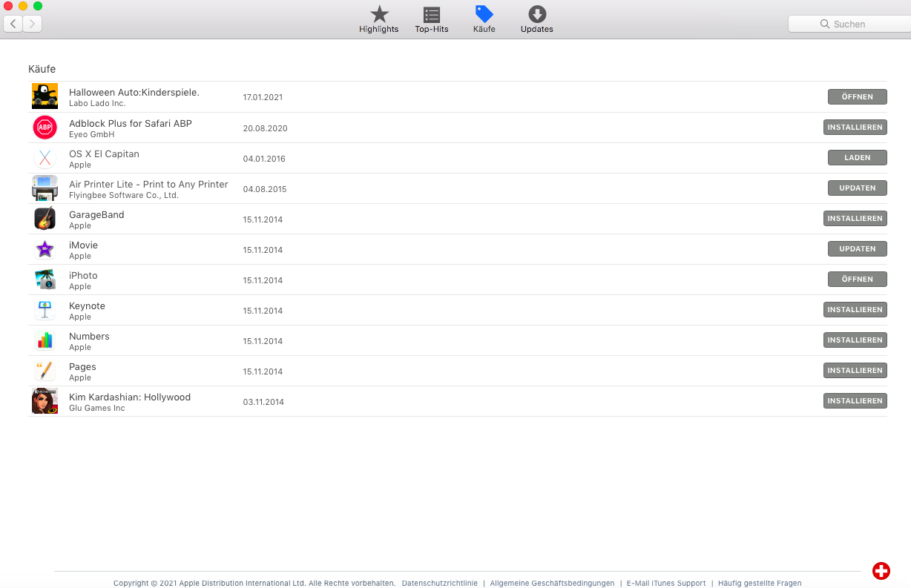Install Kim Kardashian: Hollywood
The width and height of the screenshot is (911, 588).
click(855, 400)
